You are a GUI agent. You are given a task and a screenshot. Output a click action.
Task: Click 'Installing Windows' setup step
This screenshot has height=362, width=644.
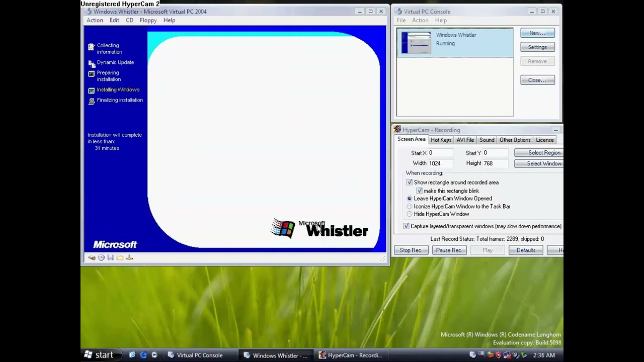click(x=118, y=89)
